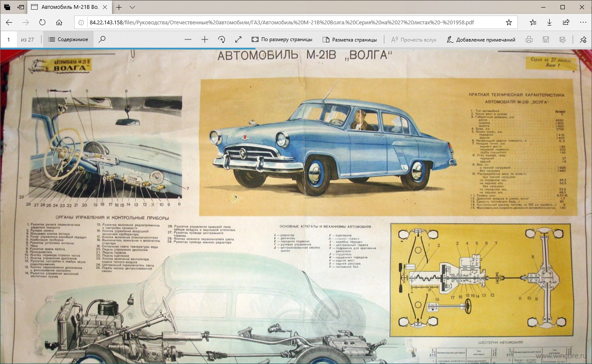Screen dimensions: 592x364
Task: Open the Downloads icon
Action: pos(549,22)
